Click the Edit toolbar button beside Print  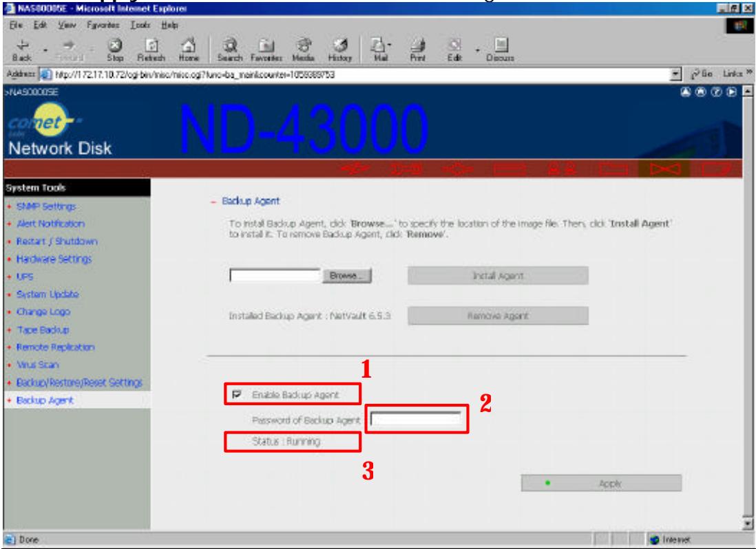(454, 50)
